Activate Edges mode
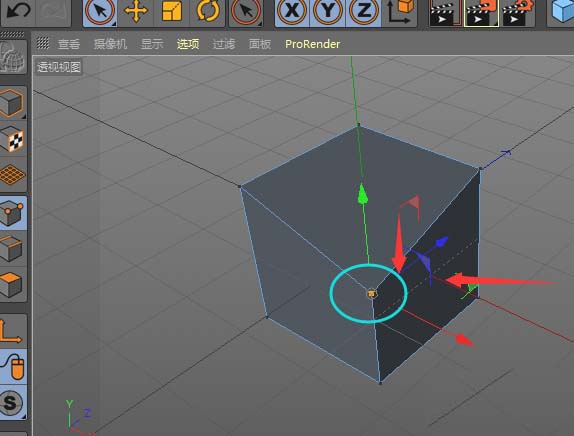This screenshot has height=436, width=574. tap(13, 249)
